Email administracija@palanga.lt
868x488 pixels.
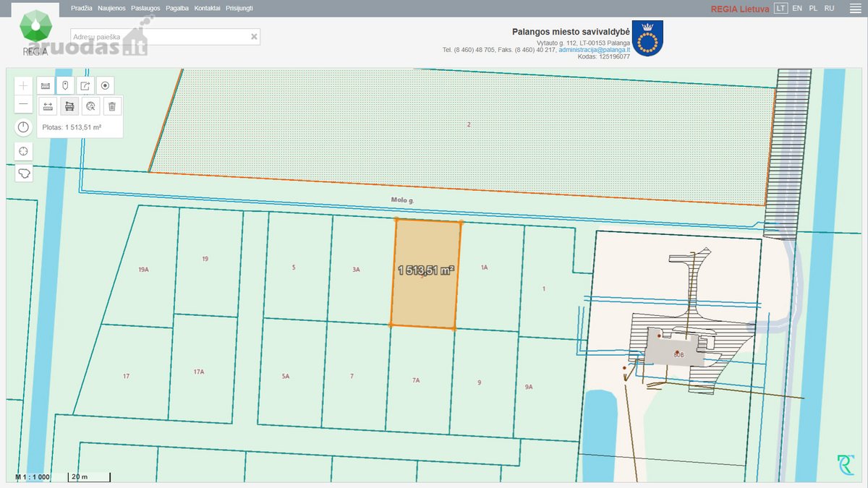click(x=594, y=49)
